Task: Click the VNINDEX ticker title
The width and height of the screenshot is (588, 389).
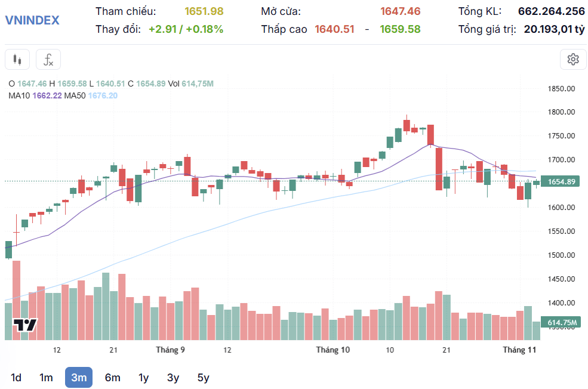Action: pos(32,20)
